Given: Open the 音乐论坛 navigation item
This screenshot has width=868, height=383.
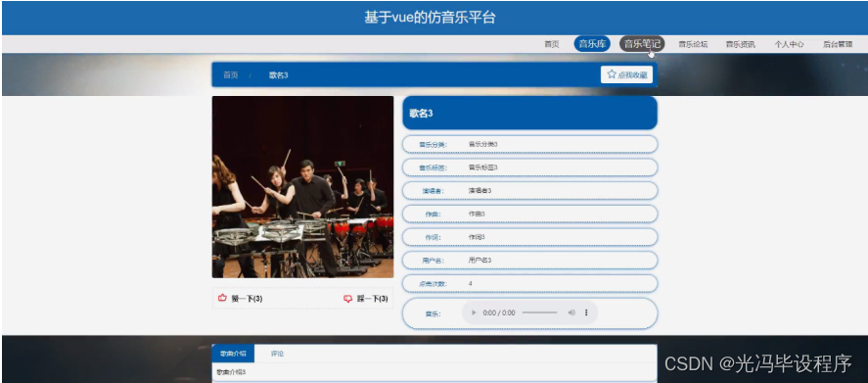Looking at the screenshot, I should click(693, 44).
